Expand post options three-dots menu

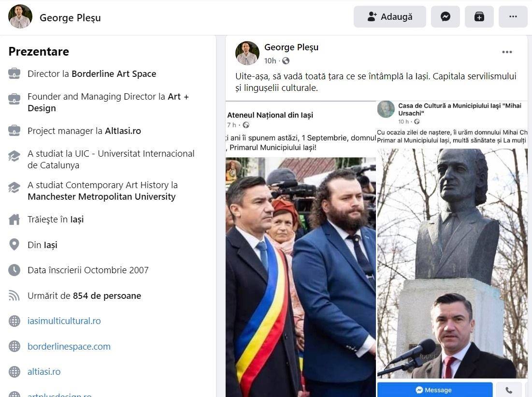pos(507,52)
